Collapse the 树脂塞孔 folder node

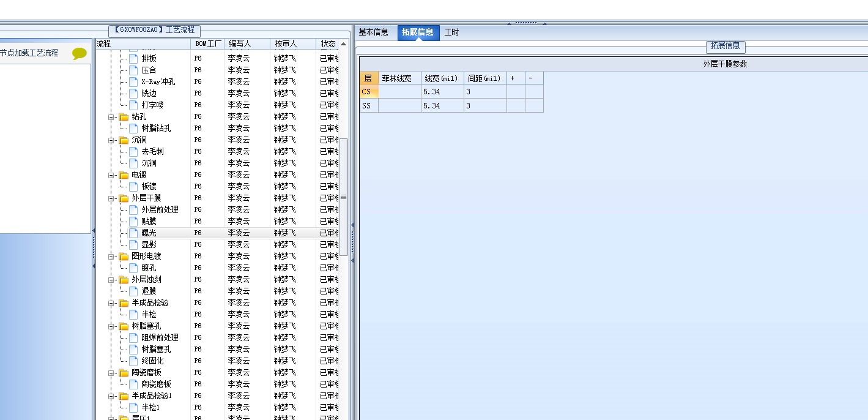pos(112,326)
